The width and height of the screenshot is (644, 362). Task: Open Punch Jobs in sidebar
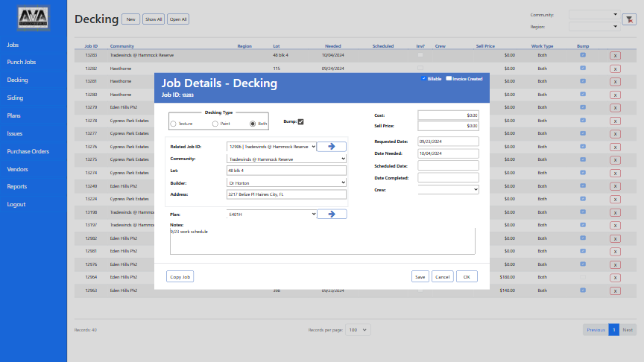[21, 62]
